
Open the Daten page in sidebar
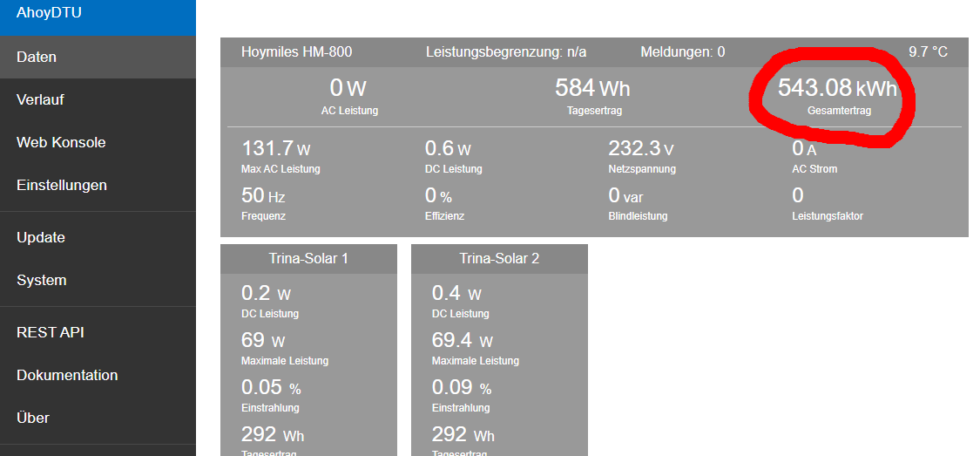[37, 58]
